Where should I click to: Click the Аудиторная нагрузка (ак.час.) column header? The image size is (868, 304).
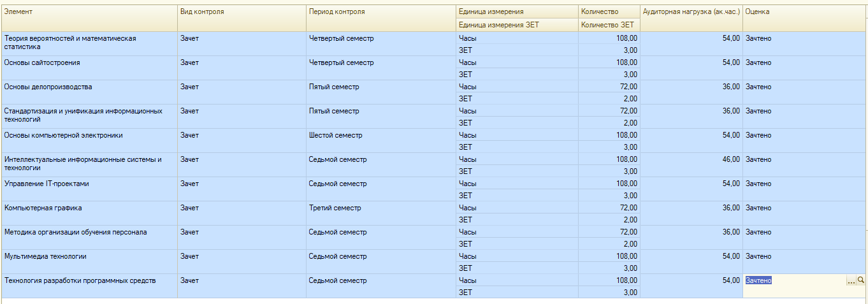[691, 12]
